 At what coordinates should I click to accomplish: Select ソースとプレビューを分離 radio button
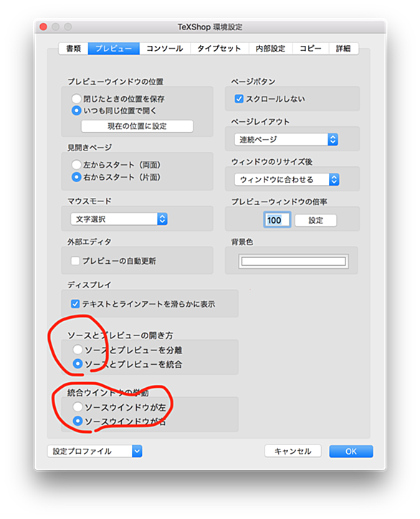(x=77, y=350)
